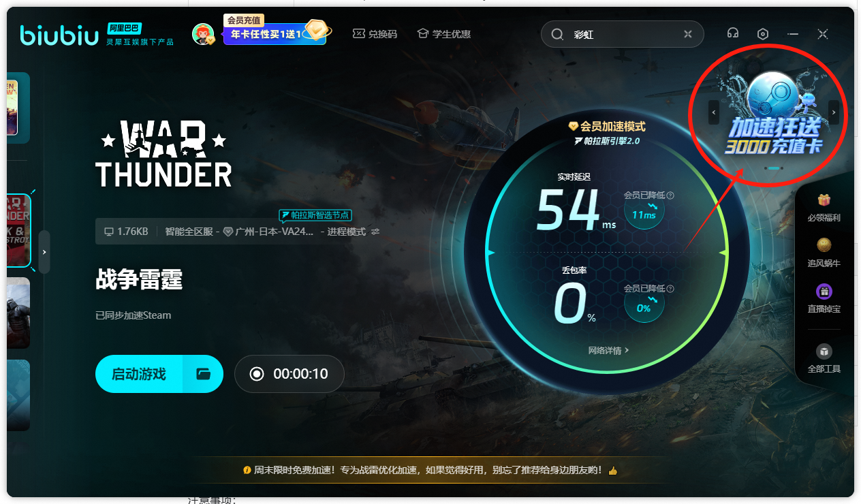The height and width of the screenshot is (504, 861).
Task: Open the headset customer support icon
Action: [x=732, y=33]
